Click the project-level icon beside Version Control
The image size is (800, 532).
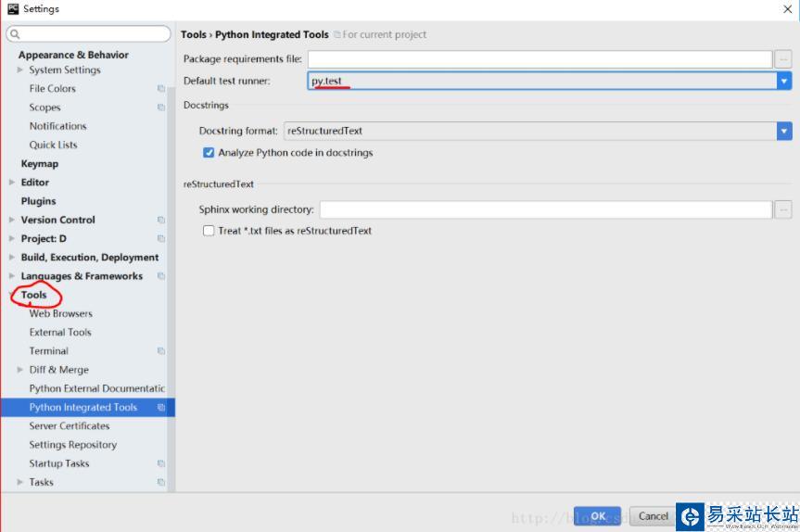point(161,220)
